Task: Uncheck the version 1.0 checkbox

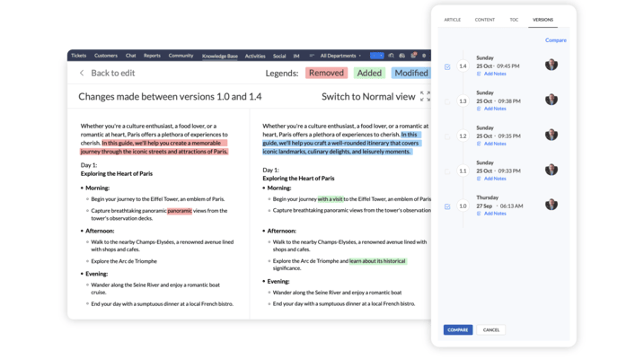Action: click(x=447, y=206)
